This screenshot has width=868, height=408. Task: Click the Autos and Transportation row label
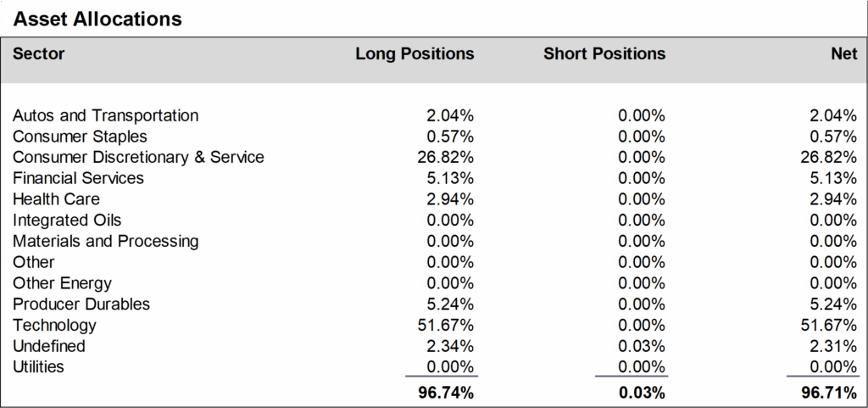tap(105, 116)
